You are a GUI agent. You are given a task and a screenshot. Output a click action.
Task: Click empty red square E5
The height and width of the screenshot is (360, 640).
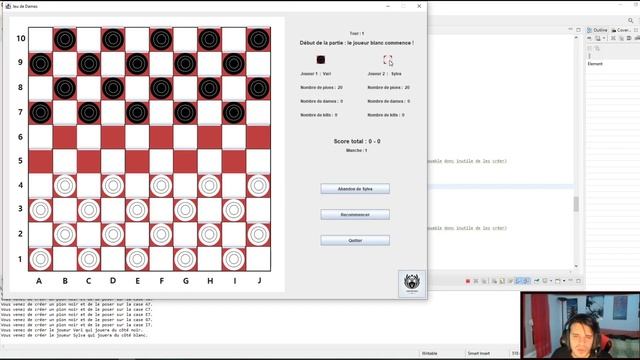[137, 161]
